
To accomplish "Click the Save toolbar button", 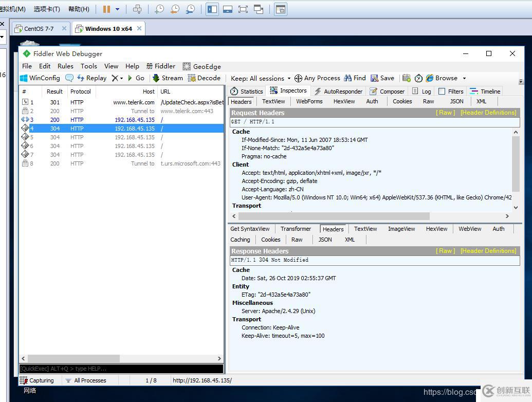I will click(x=382, y=78).
